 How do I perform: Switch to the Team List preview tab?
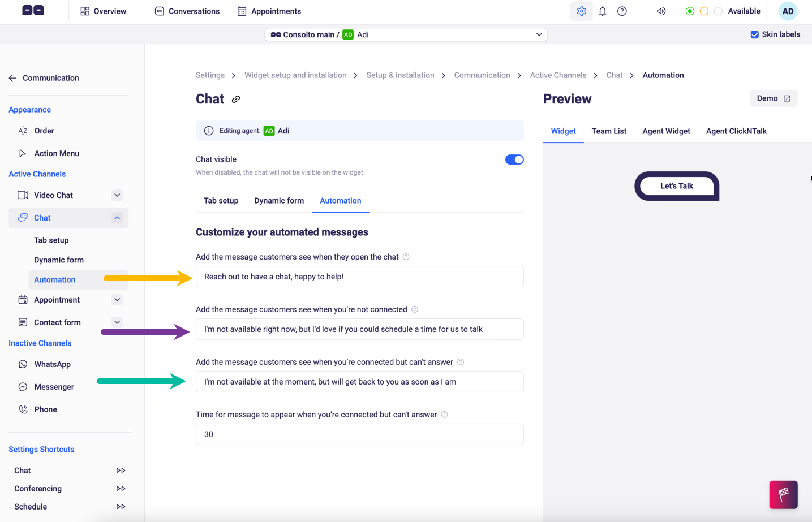[609, 131]
